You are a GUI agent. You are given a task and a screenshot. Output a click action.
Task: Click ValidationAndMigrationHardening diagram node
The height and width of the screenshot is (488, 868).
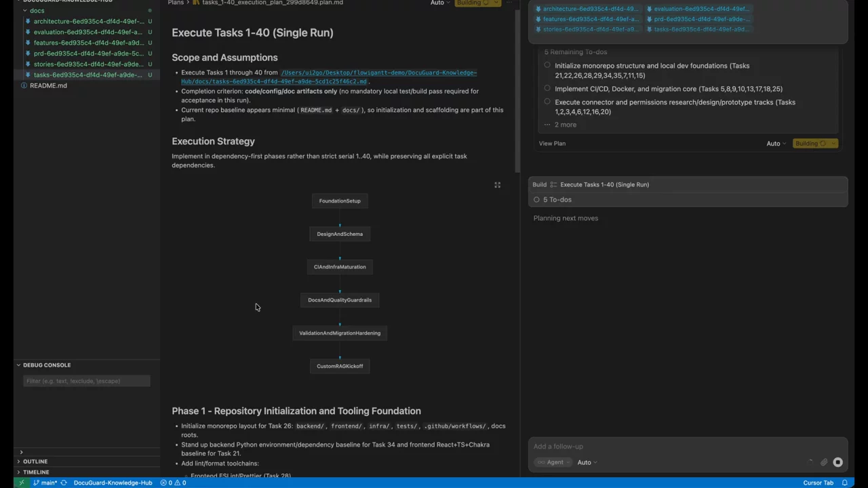340,333
